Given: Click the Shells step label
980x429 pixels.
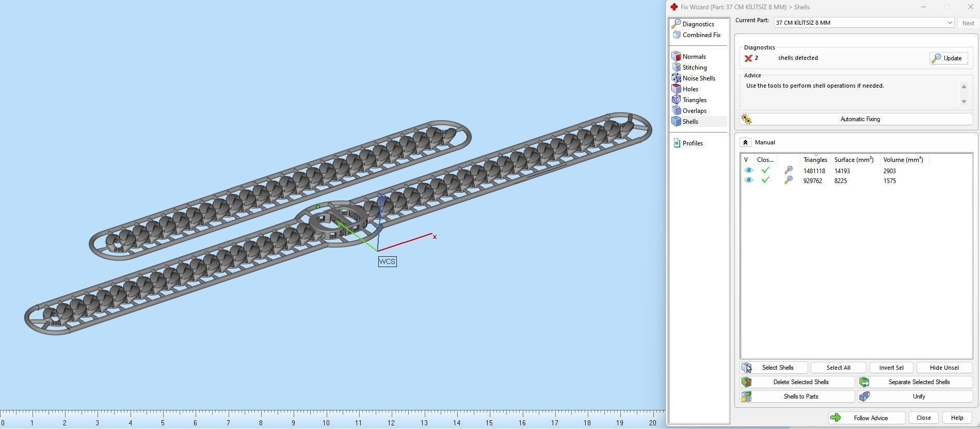Looking at the screenshot, I should 690,122.
